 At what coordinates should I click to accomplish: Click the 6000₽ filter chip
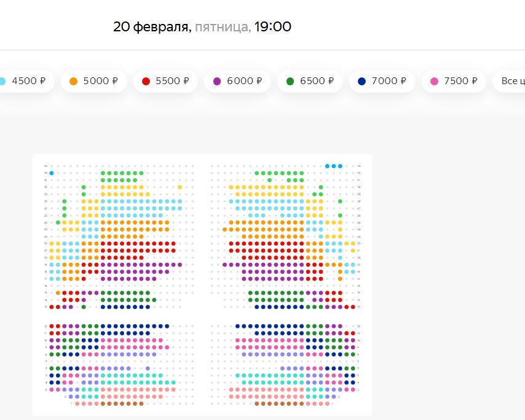(x=237, y=80)
